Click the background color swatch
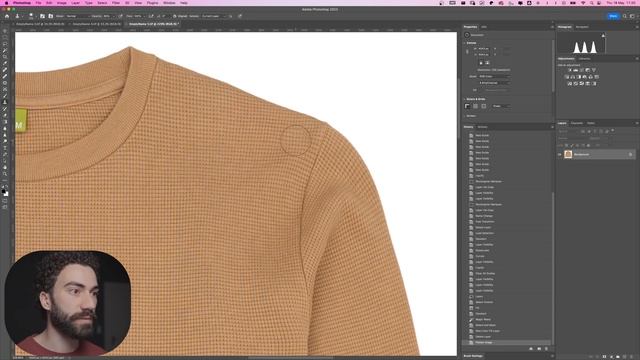640x360 pixels. click(x=7, y=194)
